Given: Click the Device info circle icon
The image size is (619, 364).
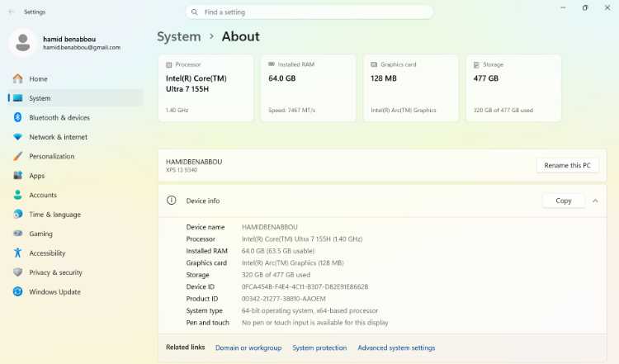Looking at the screenshot, I should pos(172,201).
